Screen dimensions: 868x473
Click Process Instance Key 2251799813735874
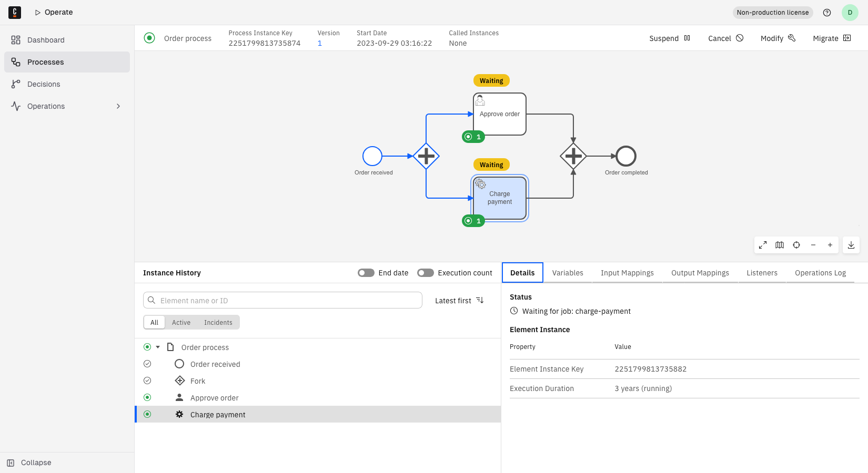pos(265,43)
